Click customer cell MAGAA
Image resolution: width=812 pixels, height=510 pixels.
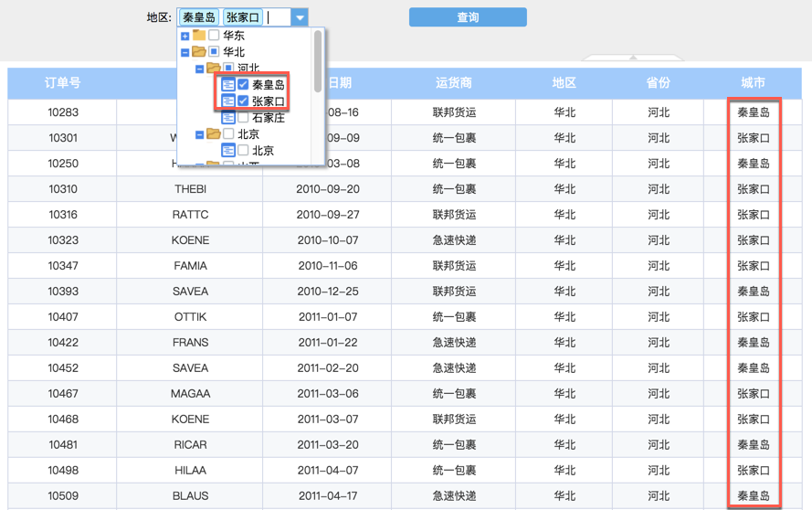coord(190,394)
